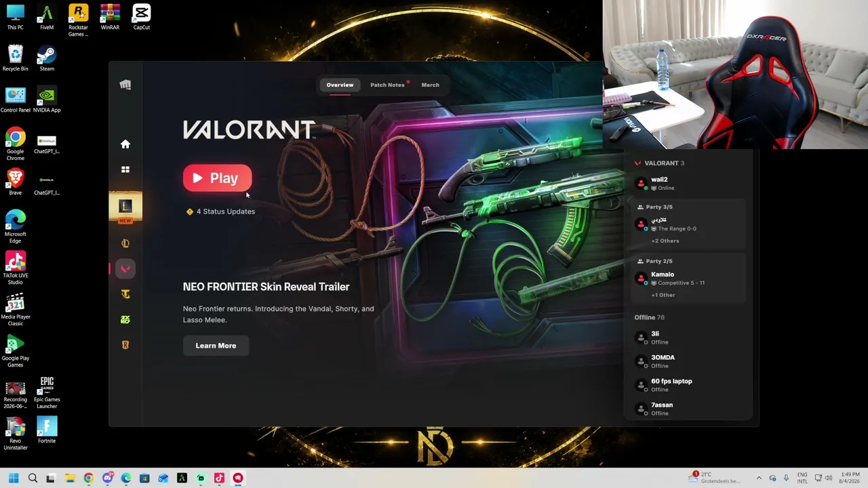The width and height of the screenshot is (868, 488).
Task: Open the Merch tab
Action: click(x=430, y=85)
